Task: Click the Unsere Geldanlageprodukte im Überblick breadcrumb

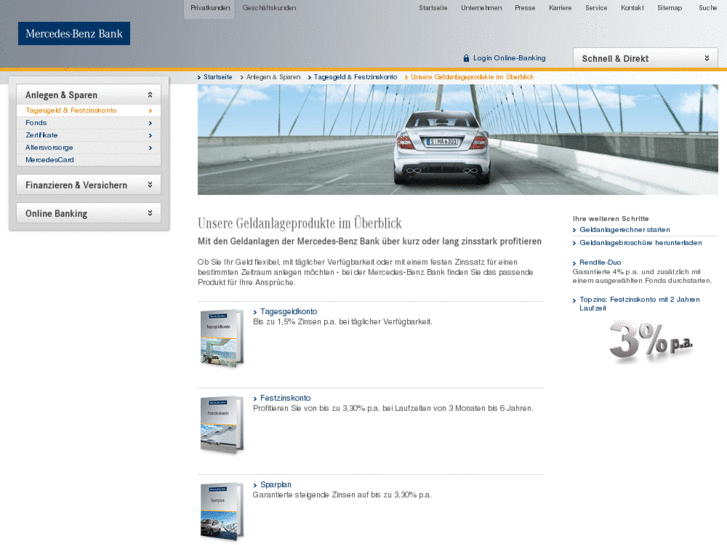Action: (472, 77)
